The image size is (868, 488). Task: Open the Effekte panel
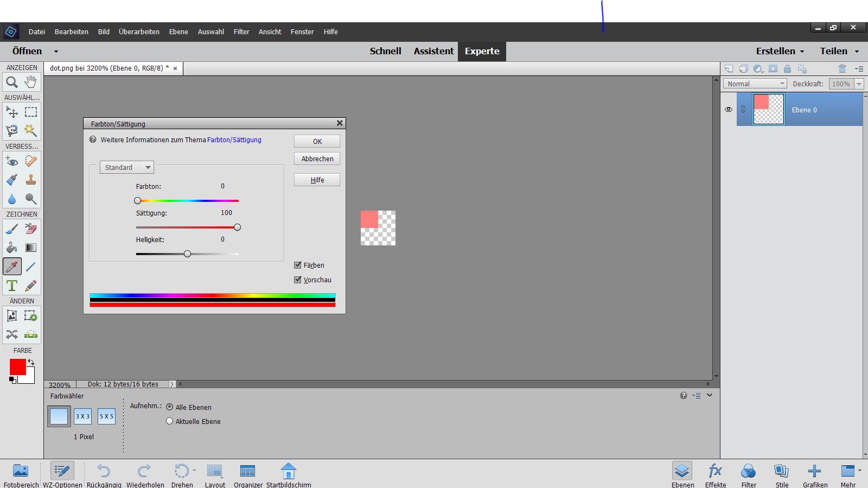715,474
